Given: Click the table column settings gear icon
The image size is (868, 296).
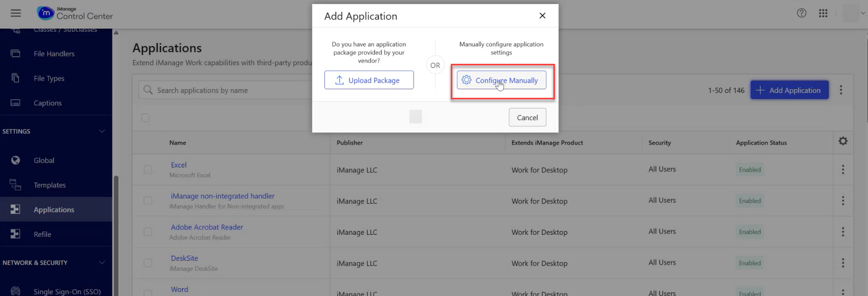Looking at the screenshot, I should point(843,141).
